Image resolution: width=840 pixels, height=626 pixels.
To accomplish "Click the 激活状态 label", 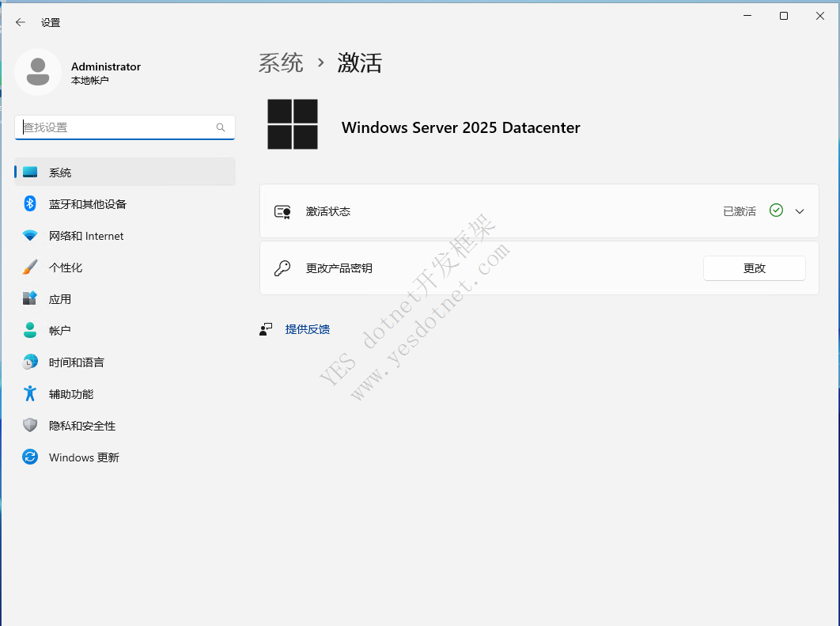I will pyautogui.click(x=328, y=211).
